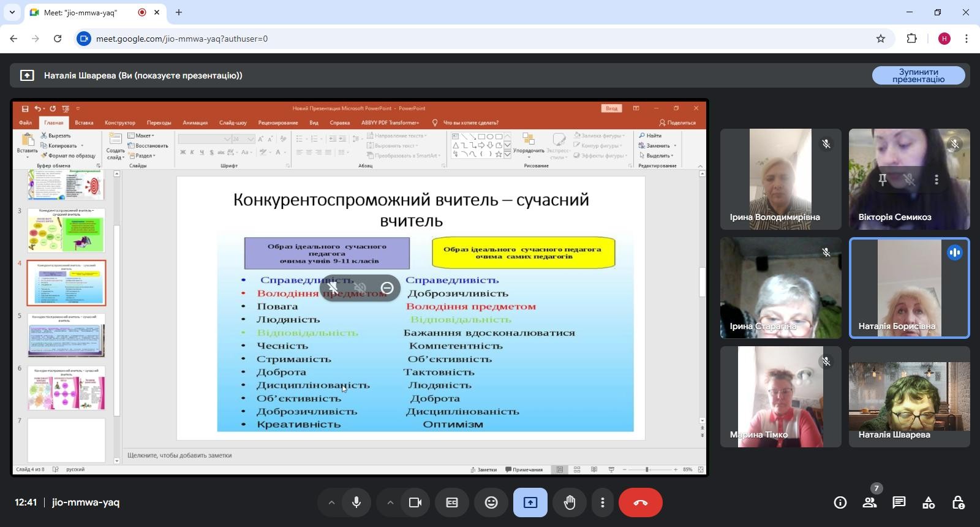Toggle italic К in PowerPoint ribbon
Image resolution: width=980 pixels, height=527 pixels.
[x=192, y=152]
